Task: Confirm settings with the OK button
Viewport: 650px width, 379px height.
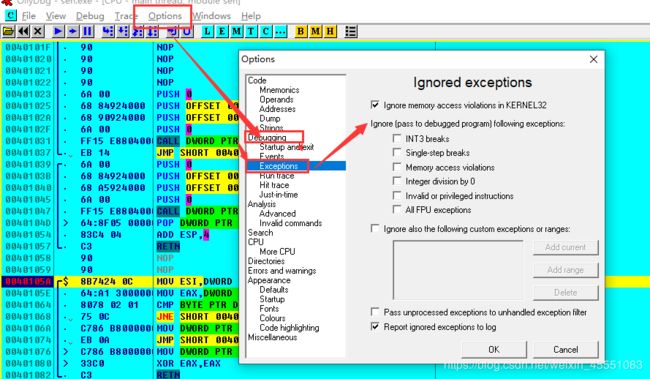Action: [x=494, y=350]
